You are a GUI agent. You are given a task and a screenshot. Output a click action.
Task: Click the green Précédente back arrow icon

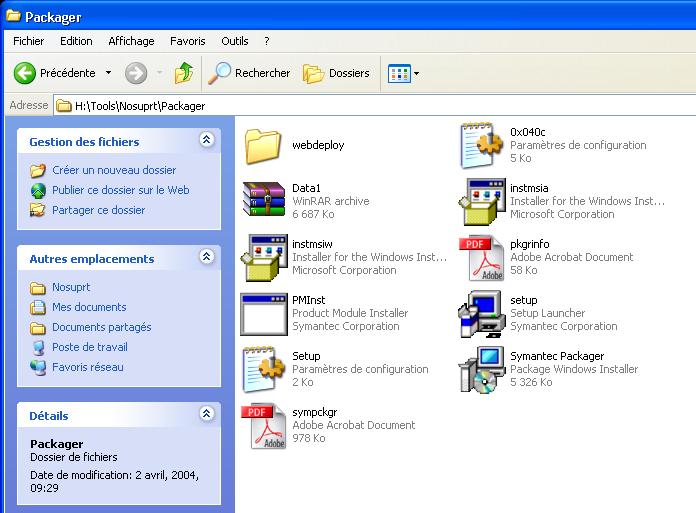click(24, 73)
